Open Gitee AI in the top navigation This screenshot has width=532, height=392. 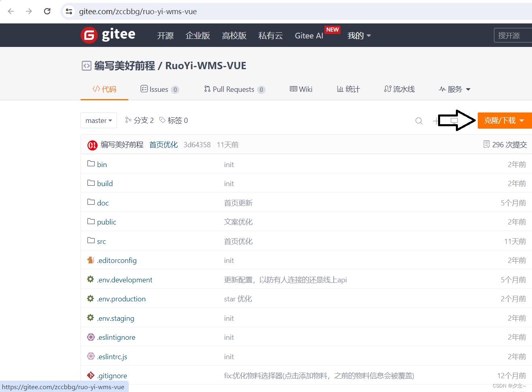[309, 36]
